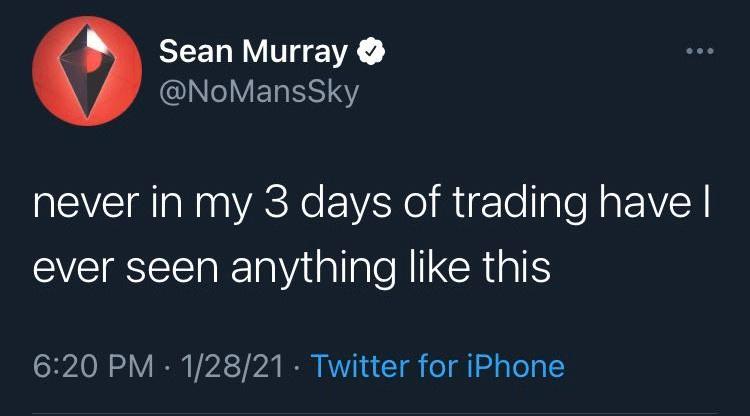Click the 1/28/21 date
Screen dimensions: 750x416
click(228, 366)
